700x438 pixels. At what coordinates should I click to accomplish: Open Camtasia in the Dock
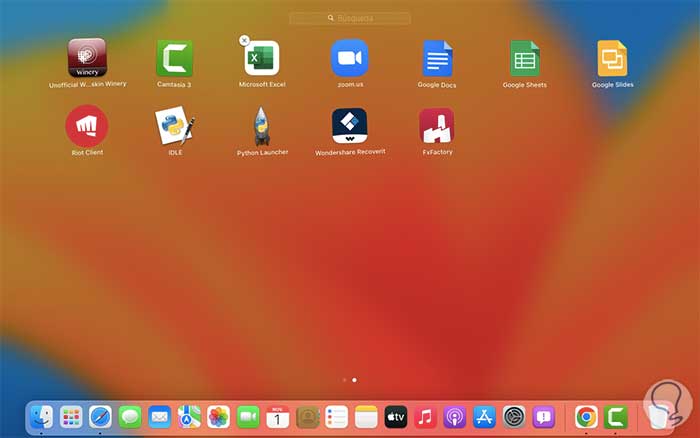(616, 417)
